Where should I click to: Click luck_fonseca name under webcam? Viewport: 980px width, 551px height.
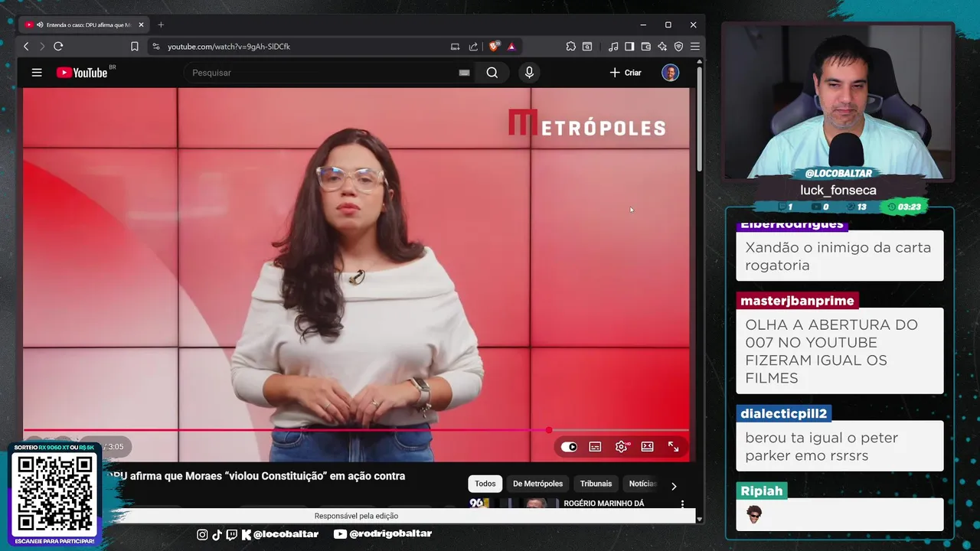[838, 190]
